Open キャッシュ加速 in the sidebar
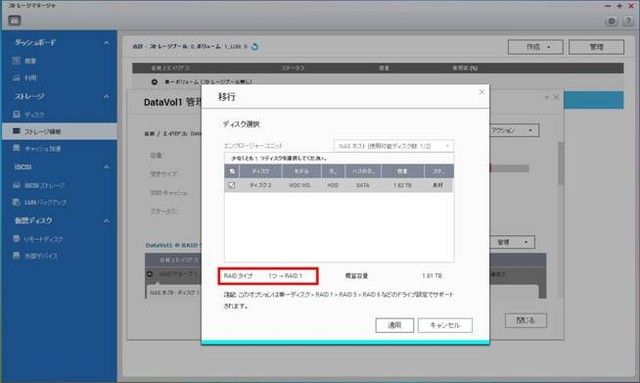This screenshot has height=383, width=640. tap(37, 149)
